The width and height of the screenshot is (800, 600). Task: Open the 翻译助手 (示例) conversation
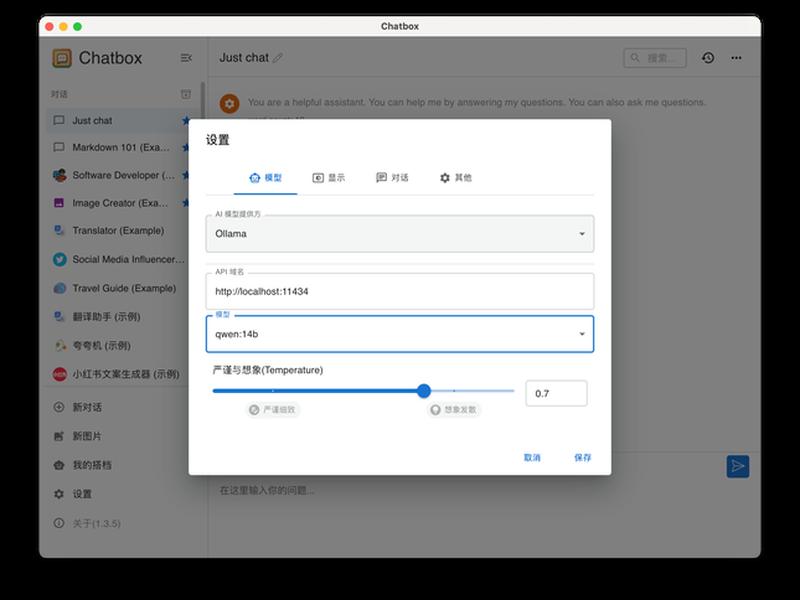[x=118, y=317]
